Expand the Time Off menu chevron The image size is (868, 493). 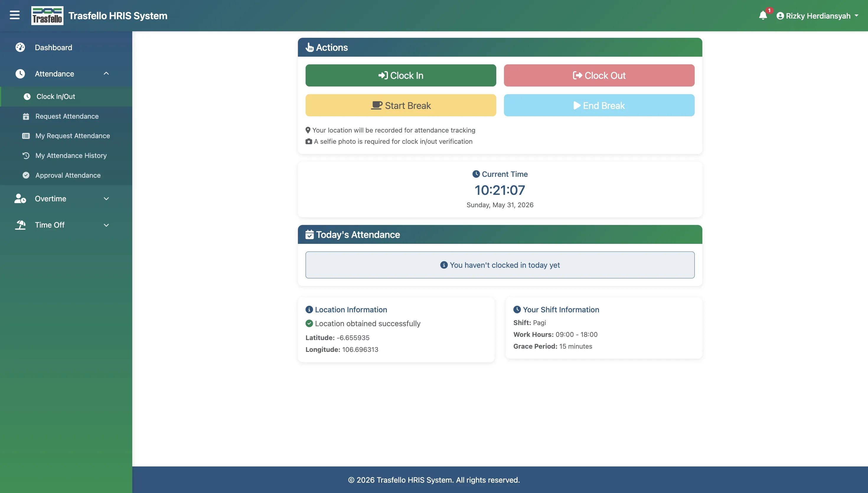pos(106,225)
